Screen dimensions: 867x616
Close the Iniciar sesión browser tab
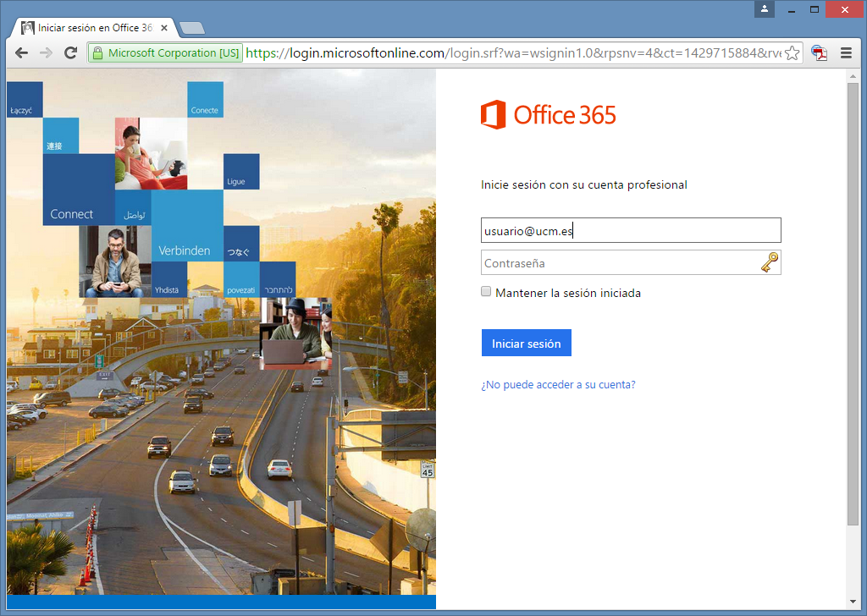tap(164, 28)
